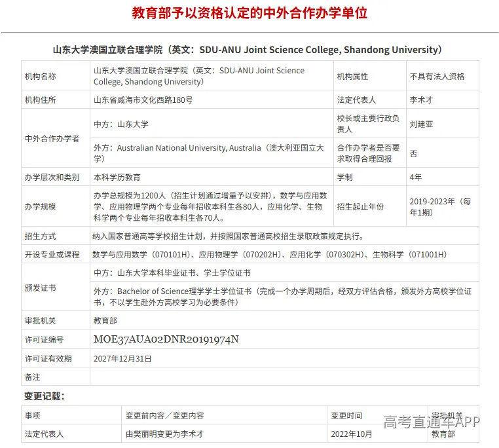
Task: Click the date 2022年10月
Action: point(352,434)
